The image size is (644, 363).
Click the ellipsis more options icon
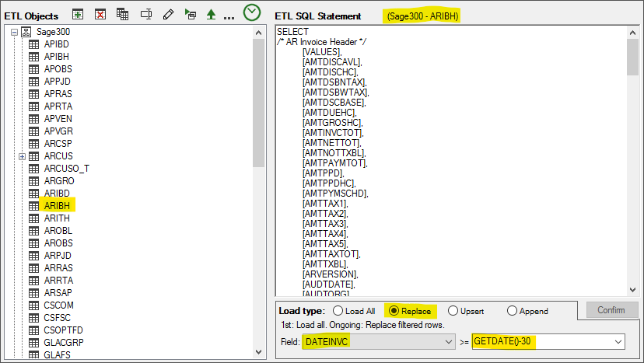point(229,16)
